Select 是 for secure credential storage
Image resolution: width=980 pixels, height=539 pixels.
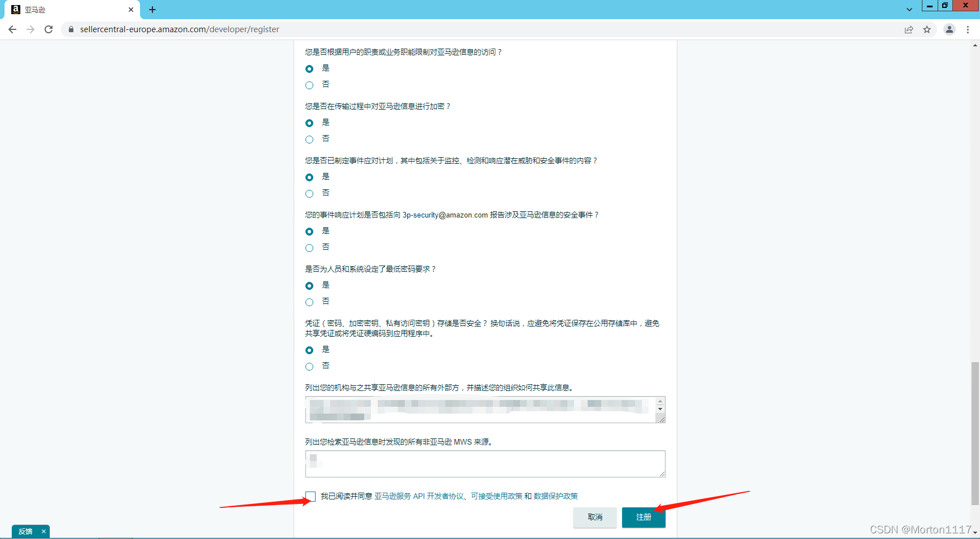309,350
